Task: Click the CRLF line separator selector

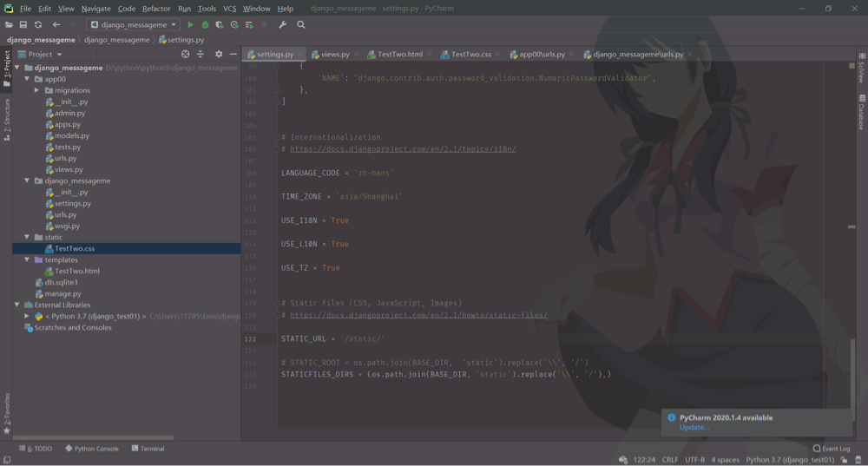Action: point(670,460)
